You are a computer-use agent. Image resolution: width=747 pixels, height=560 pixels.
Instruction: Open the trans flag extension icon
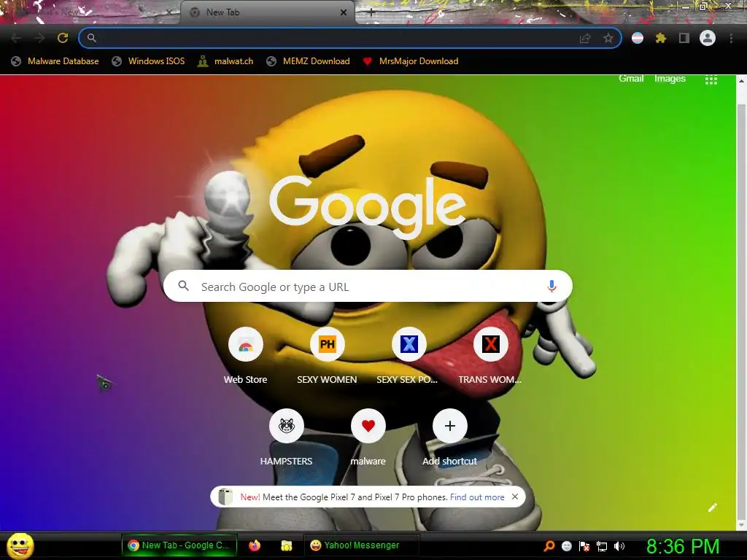[638, 38]
